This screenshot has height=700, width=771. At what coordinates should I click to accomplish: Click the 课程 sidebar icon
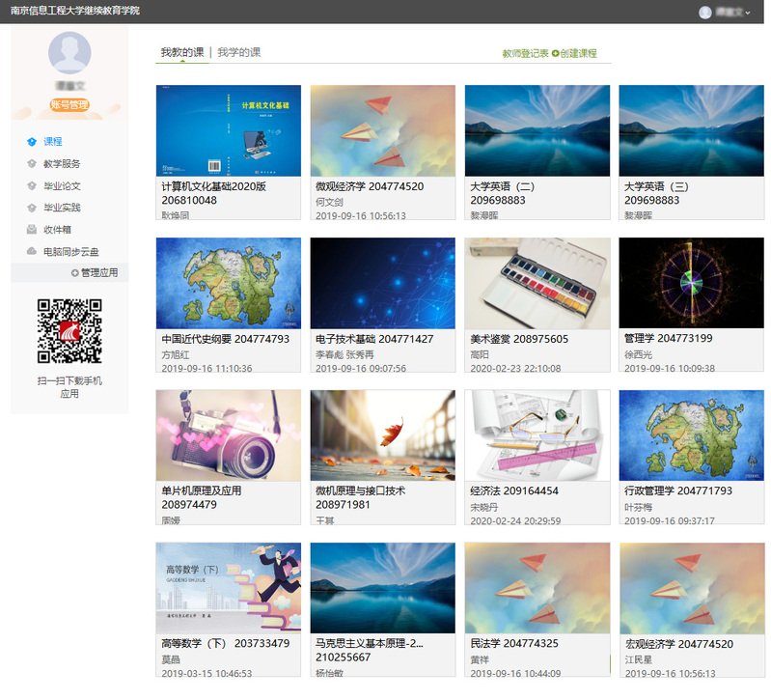point(32,142)
